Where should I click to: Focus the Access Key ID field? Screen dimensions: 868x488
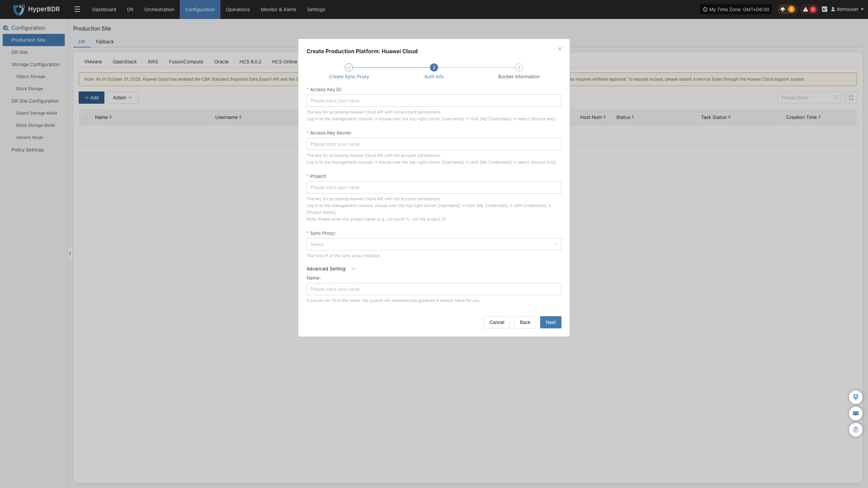[434, 101]
